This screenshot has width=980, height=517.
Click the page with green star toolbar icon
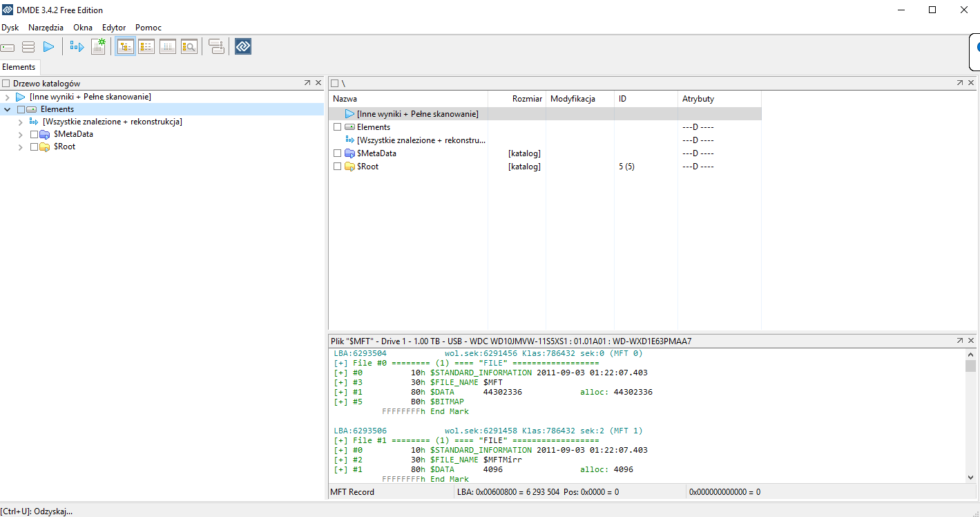tap(98, 46)
